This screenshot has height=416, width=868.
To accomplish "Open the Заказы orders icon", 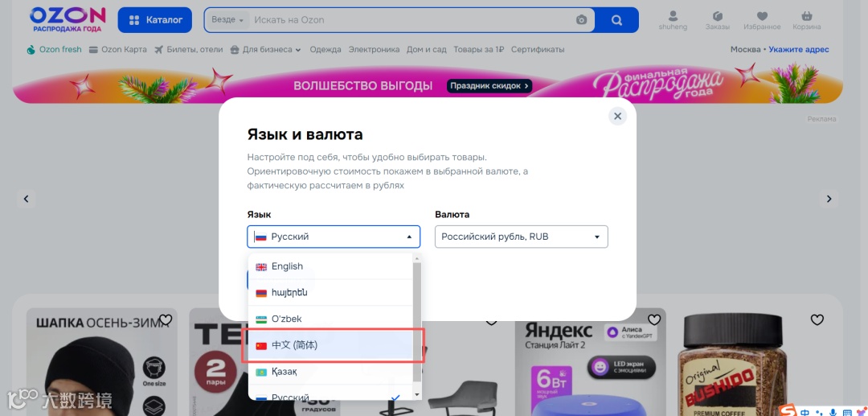I will 718,20.
